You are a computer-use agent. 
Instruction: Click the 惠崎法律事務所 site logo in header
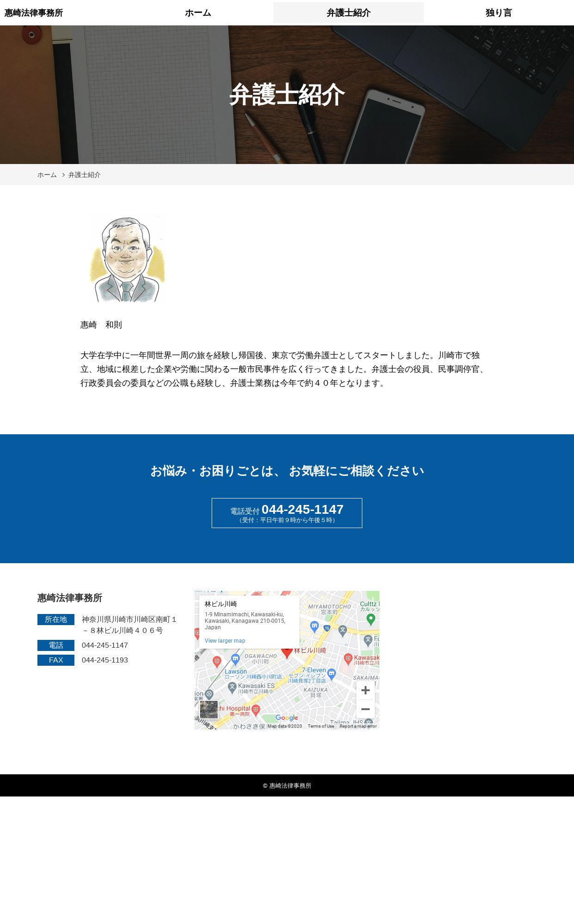[x=34, y=13]
